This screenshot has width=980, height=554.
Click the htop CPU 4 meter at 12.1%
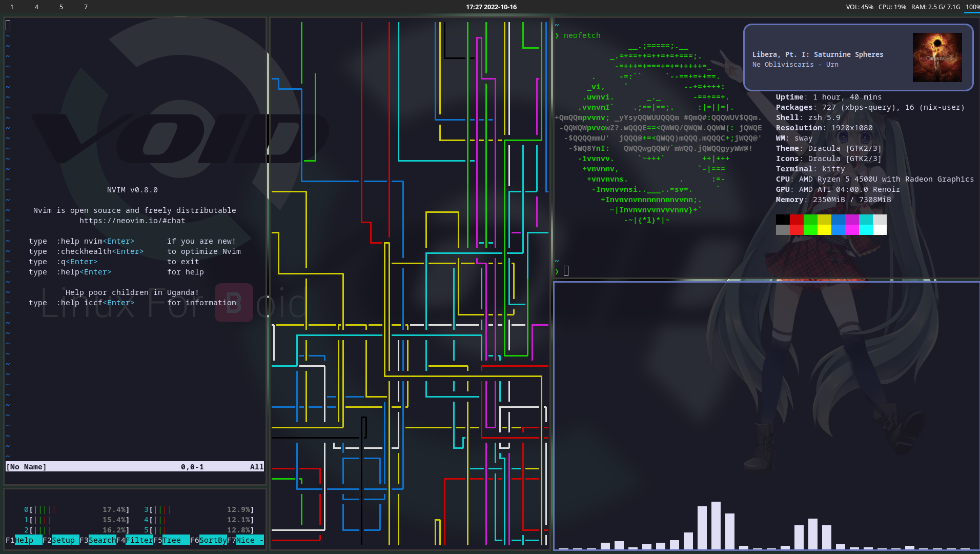pos(199,520)
